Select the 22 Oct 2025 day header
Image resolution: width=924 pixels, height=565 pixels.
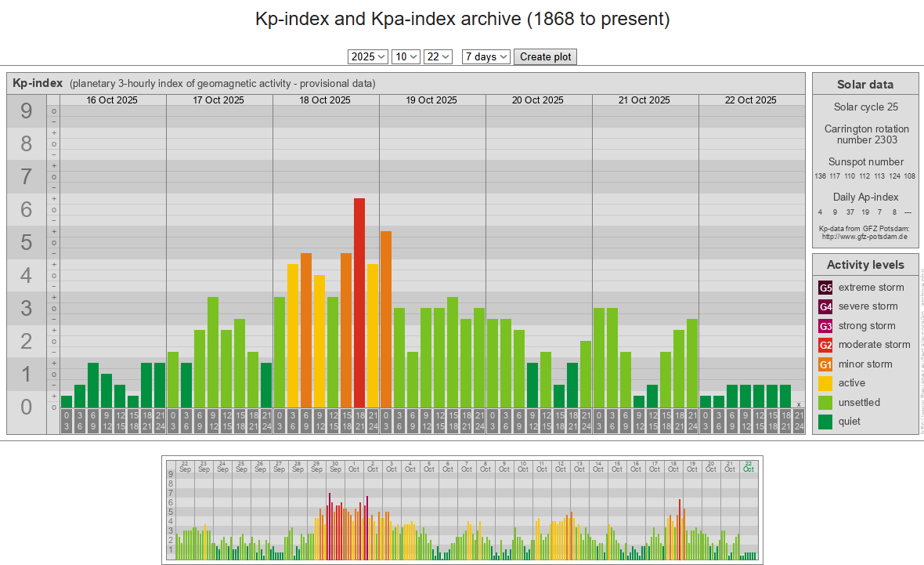pyautogui.click(x=751, y=100)
